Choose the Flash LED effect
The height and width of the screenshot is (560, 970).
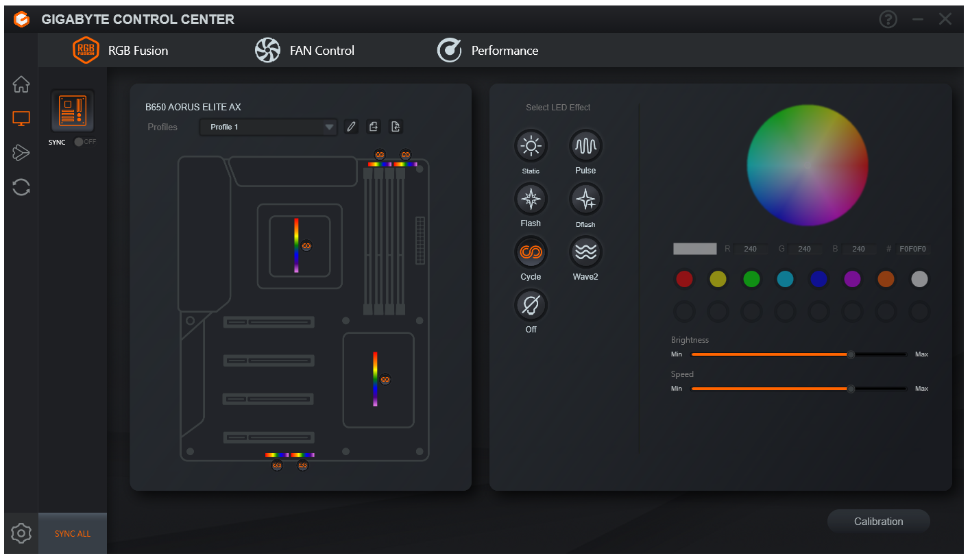tap(531, 199)
